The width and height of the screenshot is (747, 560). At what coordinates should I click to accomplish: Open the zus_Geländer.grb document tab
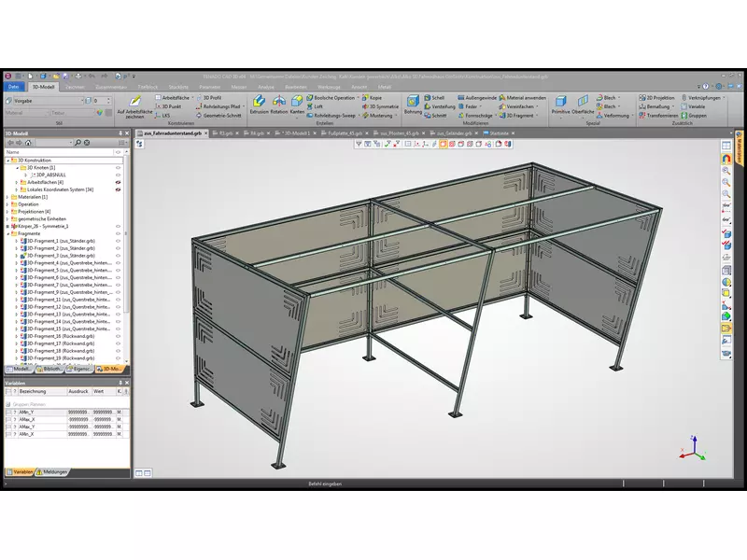tap(455, 133)
